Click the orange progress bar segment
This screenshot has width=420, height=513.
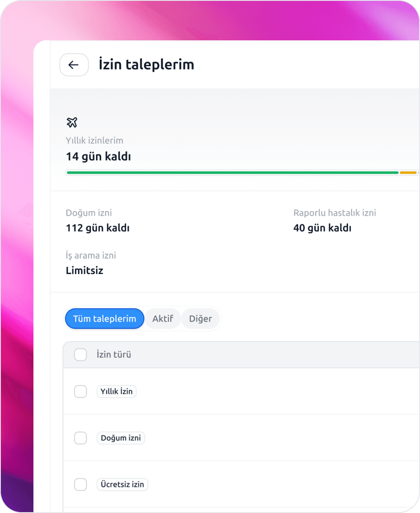tap(408, 172)
